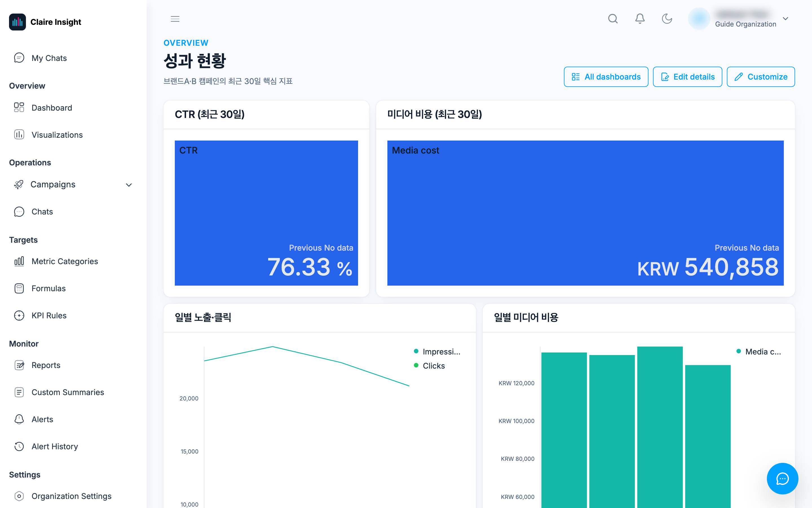
Task: Click the 20,000 axis label
Action: (189, 398)
